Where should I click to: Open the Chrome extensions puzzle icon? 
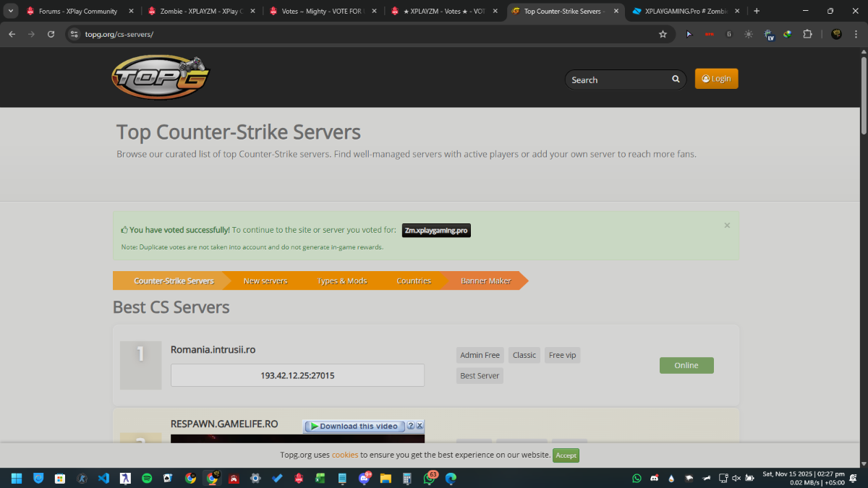807,34
